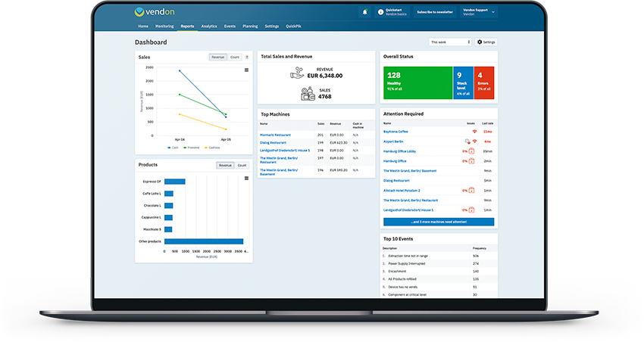Click 'Power Supply Interrupted' event row
This screenshot has height=342, width=644.
[439, 263]
